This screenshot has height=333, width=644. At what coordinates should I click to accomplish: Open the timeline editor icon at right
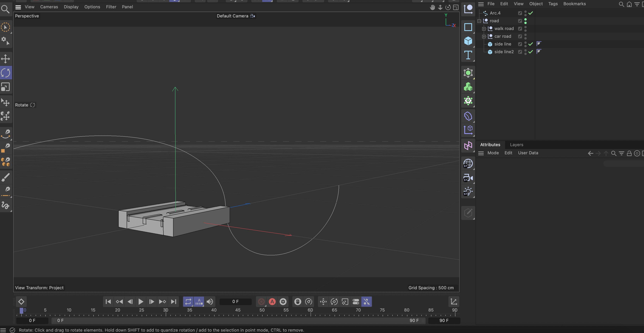point(454,302)
